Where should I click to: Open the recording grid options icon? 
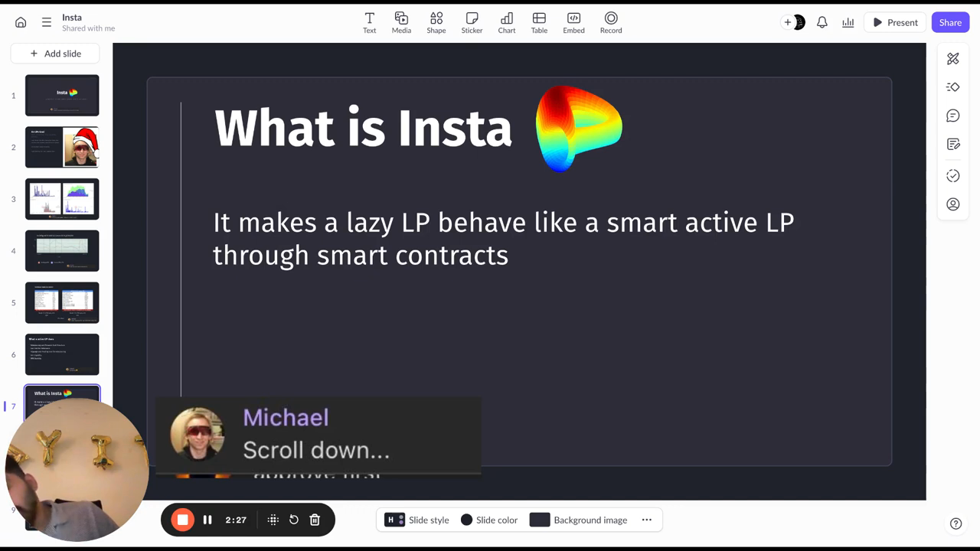point(273,520)
